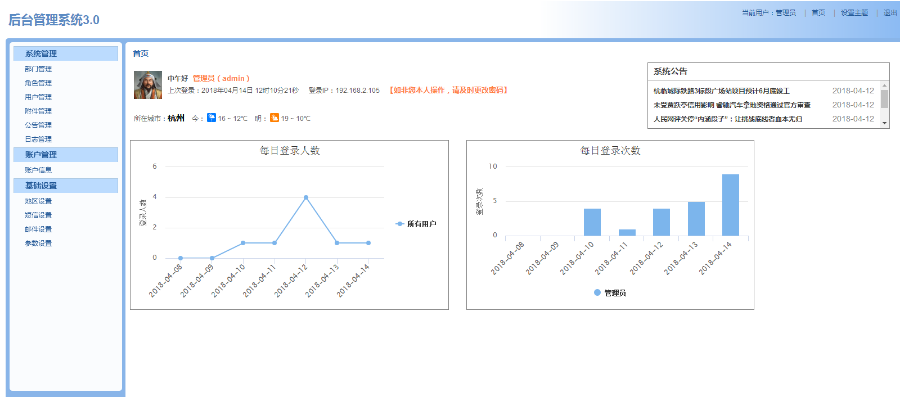Click the orange 管理员 (admin) name
The width and height of the screenshot is (900, 397).
221,78
